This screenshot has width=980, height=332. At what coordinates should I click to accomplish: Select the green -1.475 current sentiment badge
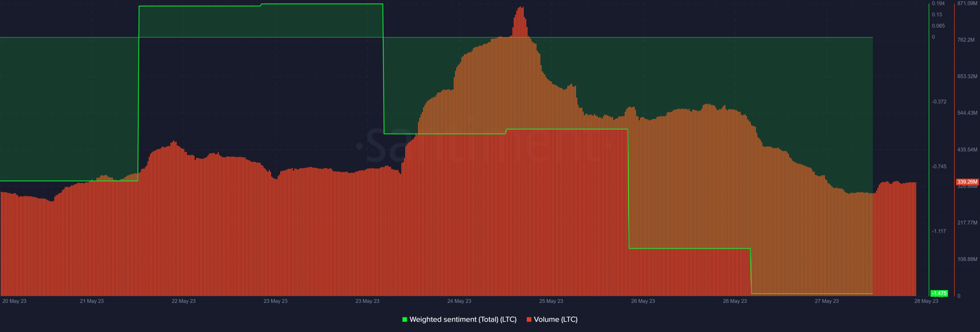point(939,293)
